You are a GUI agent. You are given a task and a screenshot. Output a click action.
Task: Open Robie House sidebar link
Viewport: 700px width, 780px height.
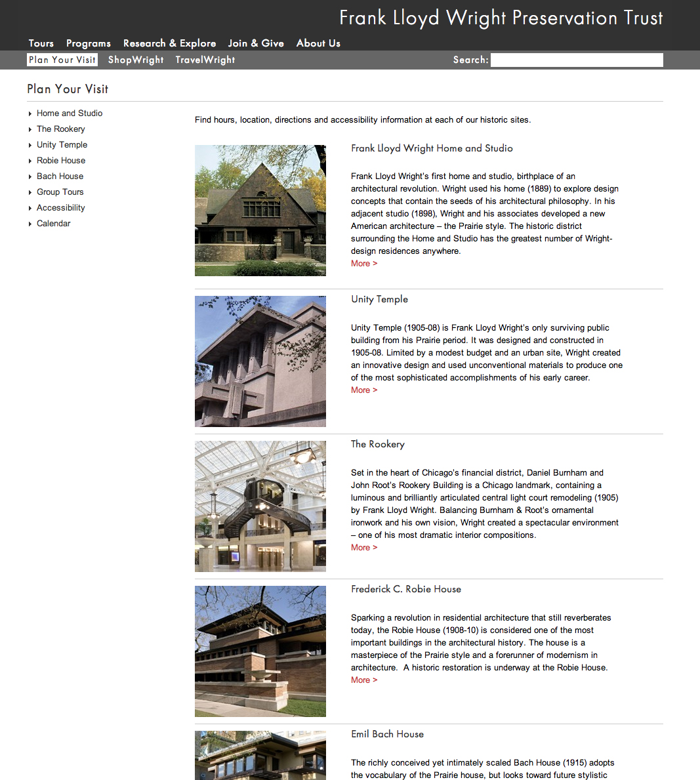[61, 161]
